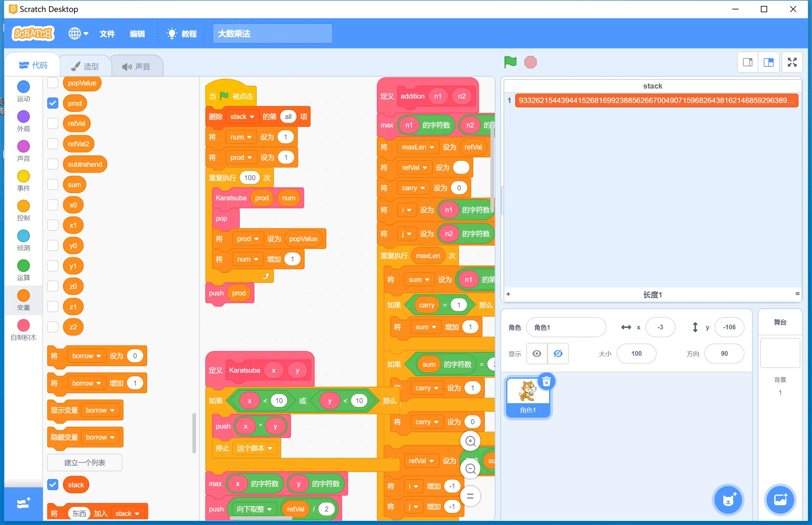Viewport: 812px width, 525px height.
Task: Select the purple 外观 category circle
Action: coord(24,116)
